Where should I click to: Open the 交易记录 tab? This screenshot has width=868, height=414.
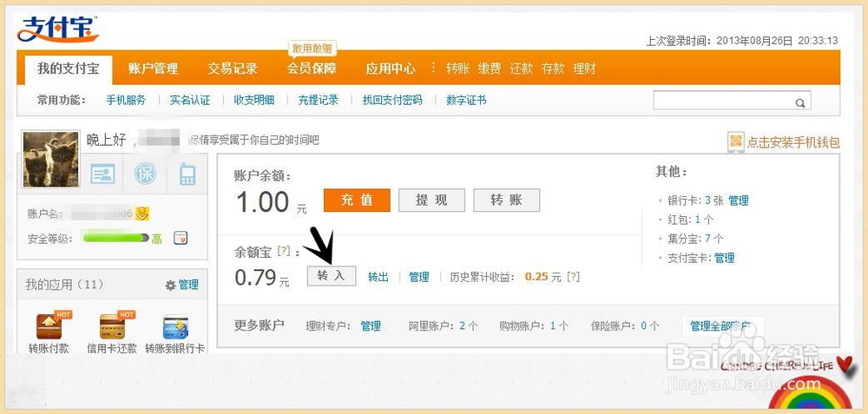[x=232, y=69]
